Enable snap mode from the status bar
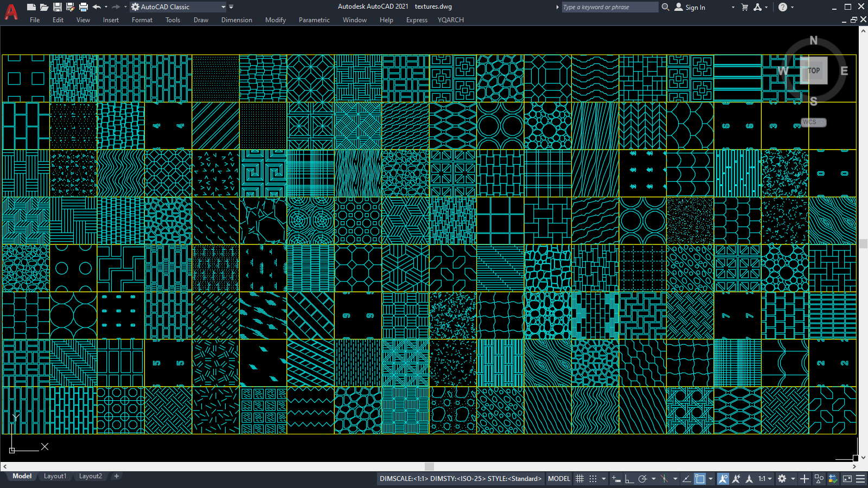This screenshot has height=488, width=868. click(x=593, y=478)
